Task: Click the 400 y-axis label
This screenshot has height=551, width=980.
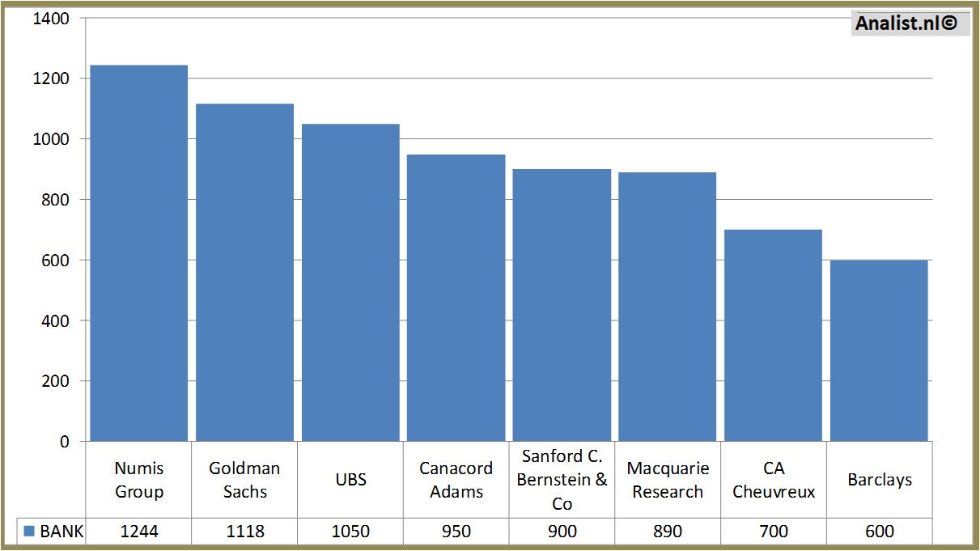Action: click(56, 321)
